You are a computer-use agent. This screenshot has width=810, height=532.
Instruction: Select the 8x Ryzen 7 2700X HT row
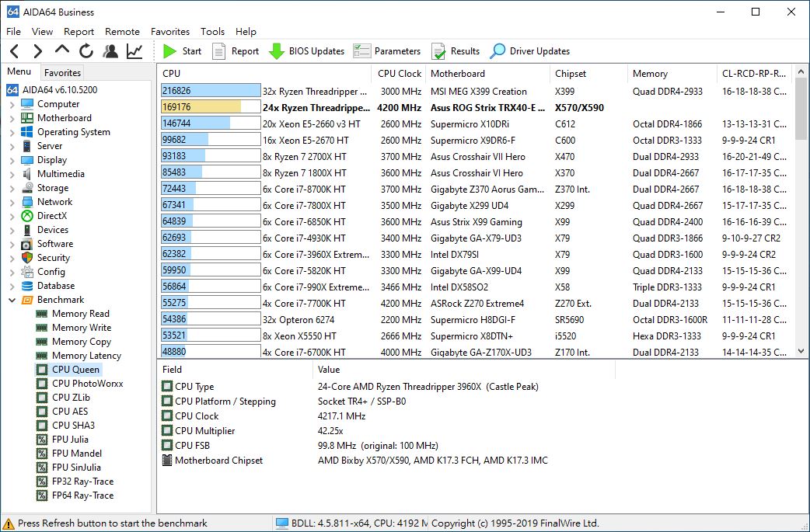(x=475, y=156)
